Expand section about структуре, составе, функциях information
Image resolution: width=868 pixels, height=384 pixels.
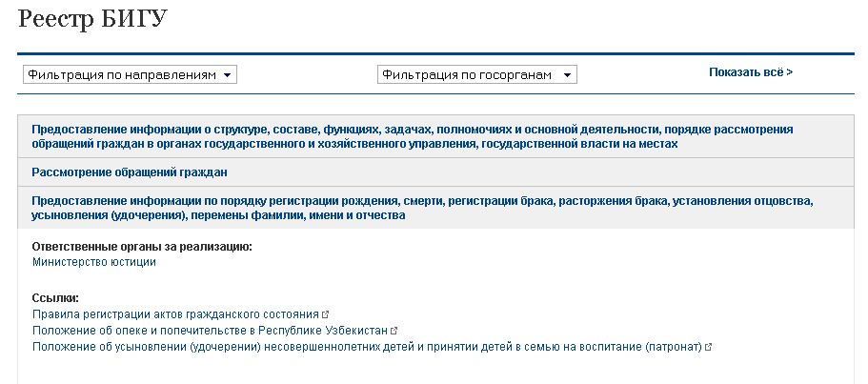tap(412, 136)
